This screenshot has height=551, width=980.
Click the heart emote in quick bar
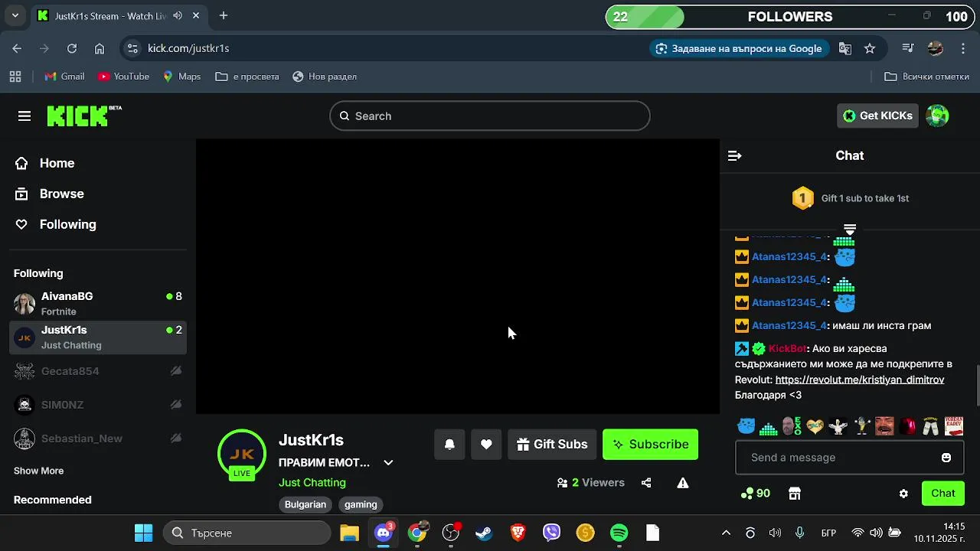pyautogui.click(x=815, y=426)
